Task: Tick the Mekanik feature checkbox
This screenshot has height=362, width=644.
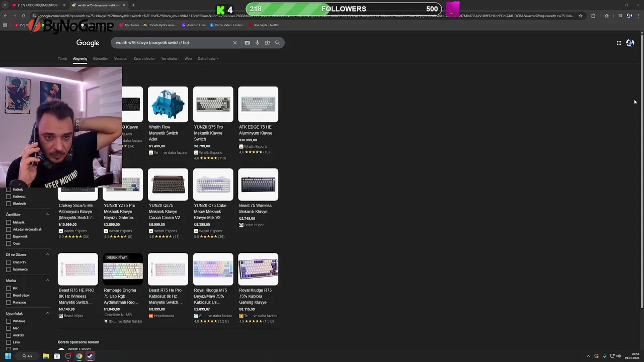Action: [x=9, y=222]
